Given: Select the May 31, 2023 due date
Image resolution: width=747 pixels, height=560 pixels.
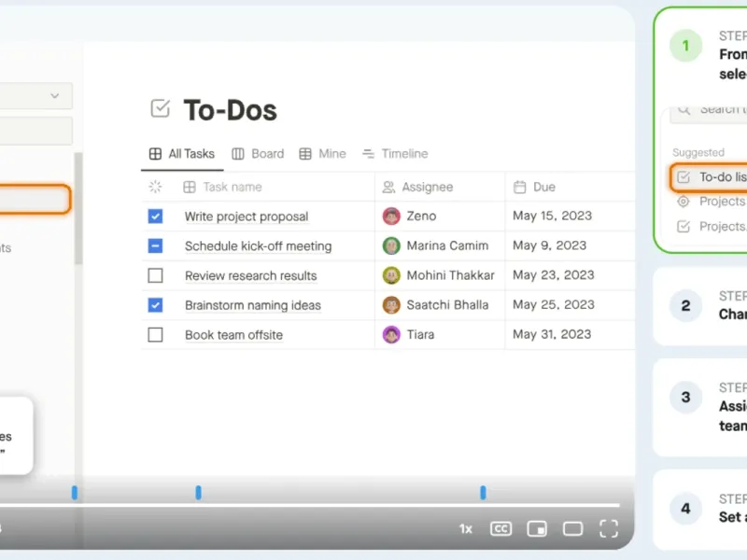Looking at the screenshot, I should [x=552, y=334].
